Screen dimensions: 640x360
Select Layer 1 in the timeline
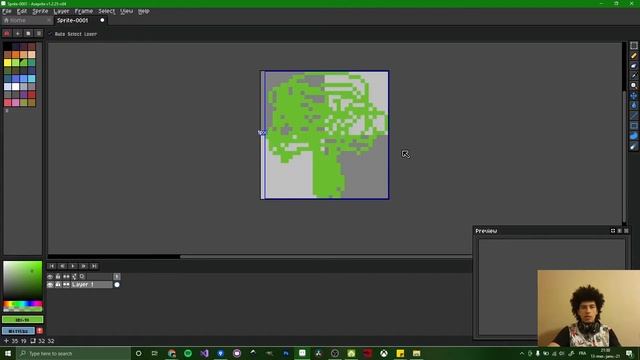(x=91, y=284)
